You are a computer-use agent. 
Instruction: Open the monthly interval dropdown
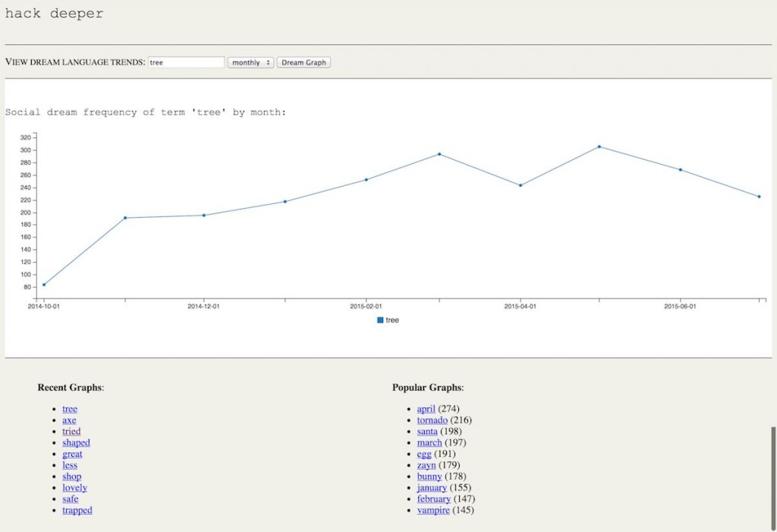(x=250, y=62)
